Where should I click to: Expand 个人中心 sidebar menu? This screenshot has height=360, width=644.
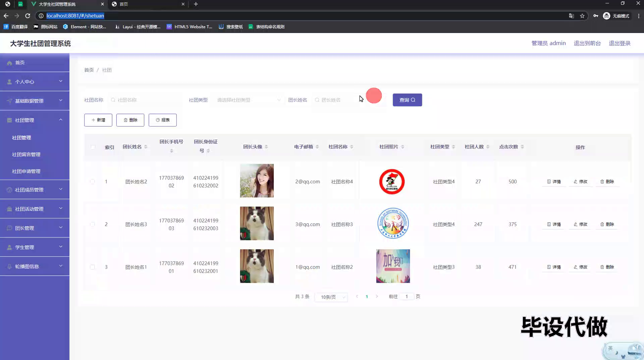35,82
